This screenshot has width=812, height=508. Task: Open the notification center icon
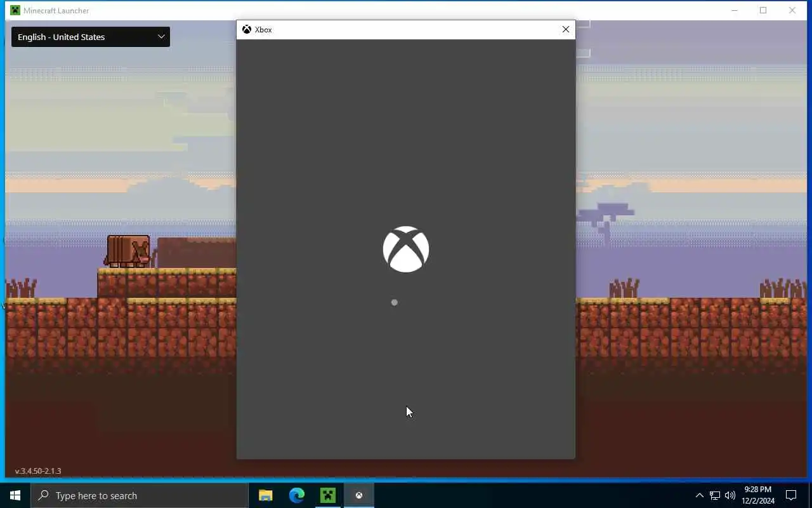(x=791, y=495)
